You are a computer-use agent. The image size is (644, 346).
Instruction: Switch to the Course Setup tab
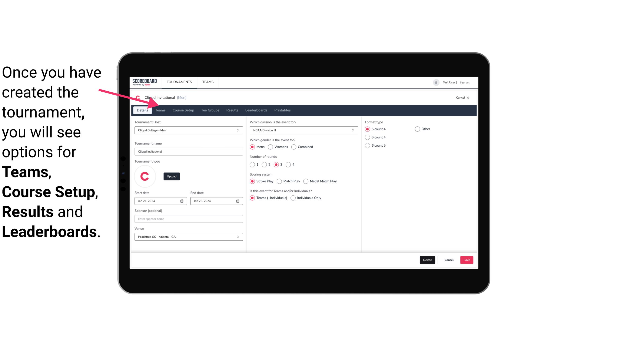pyautogui.click(x=183, y=110)
